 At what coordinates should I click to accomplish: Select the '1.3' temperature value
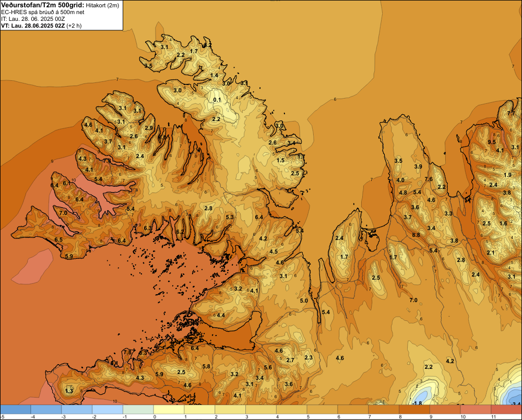(x=69, y=390)
